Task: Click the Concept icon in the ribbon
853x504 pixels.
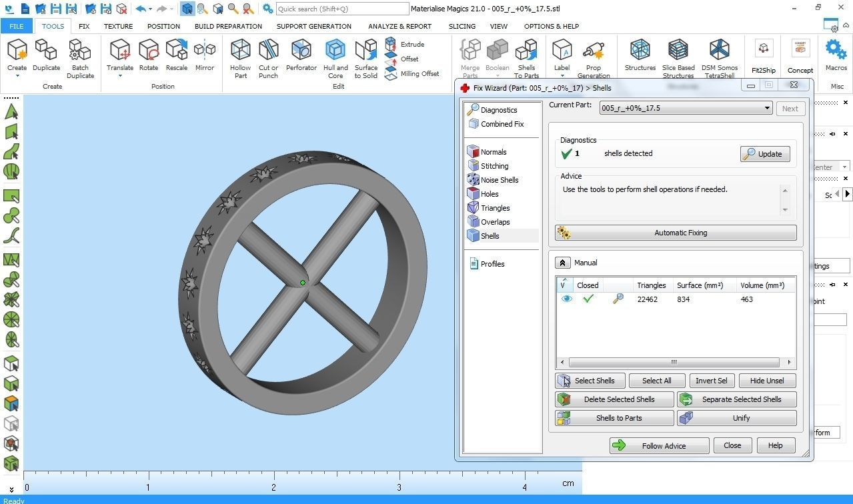Action: (x=800, y=49)
